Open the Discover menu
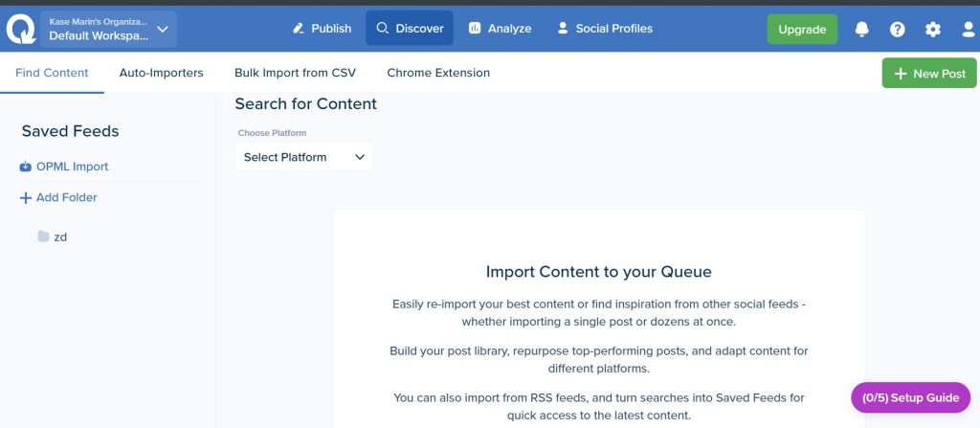 pos(410,28)
